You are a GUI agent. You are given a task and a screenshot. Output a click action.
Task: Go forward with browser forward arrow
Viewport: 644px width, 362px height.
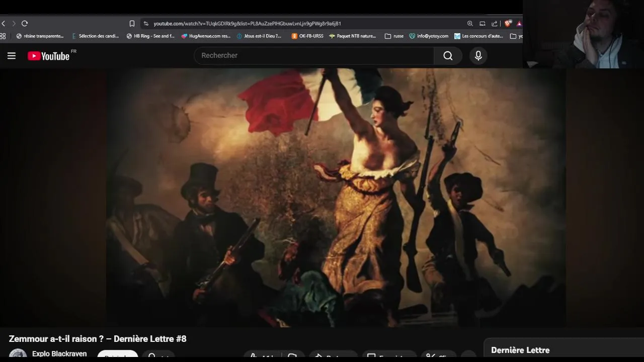14,24
